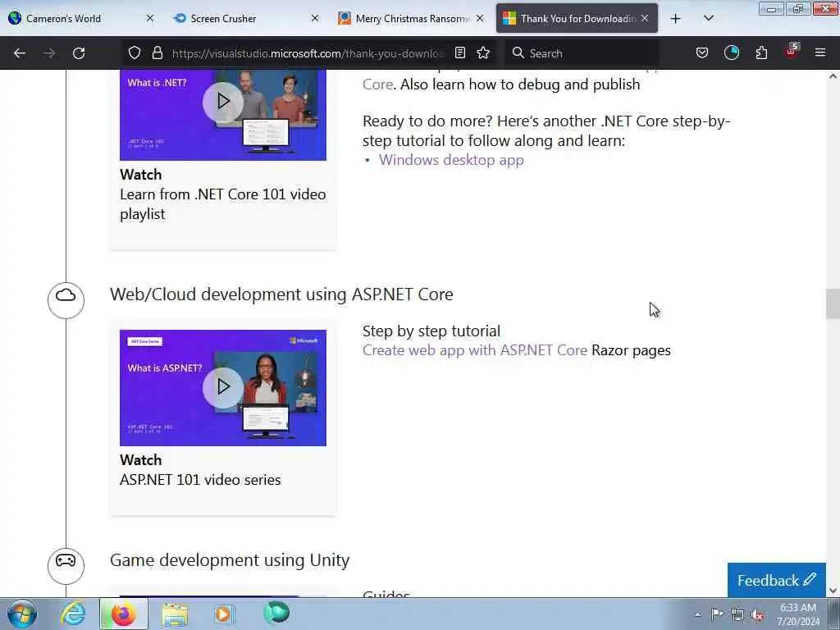Close the Thank You for Downloading tab

pyautogui.click(x=645, y=19)
